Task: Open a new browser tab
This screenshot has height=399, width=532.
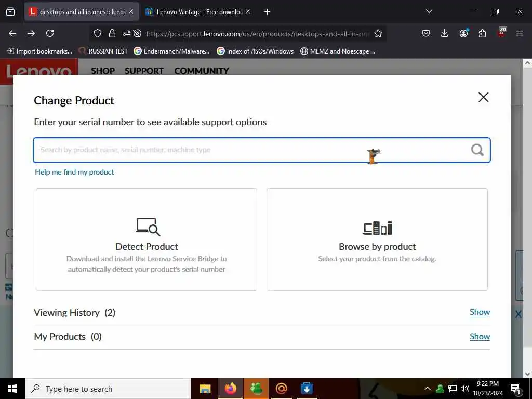Action: pyautogui.click(x=268, y=12)
